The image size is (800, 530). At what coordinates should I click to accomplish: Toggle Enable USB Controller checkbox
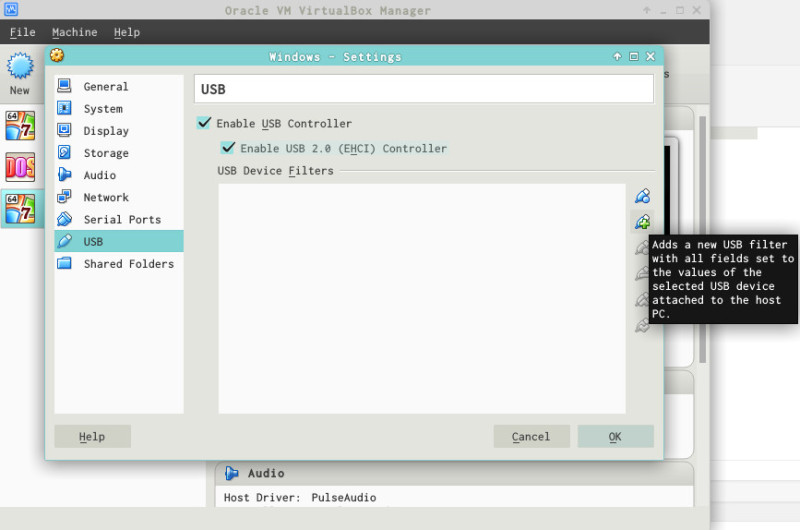coord(204,123)
